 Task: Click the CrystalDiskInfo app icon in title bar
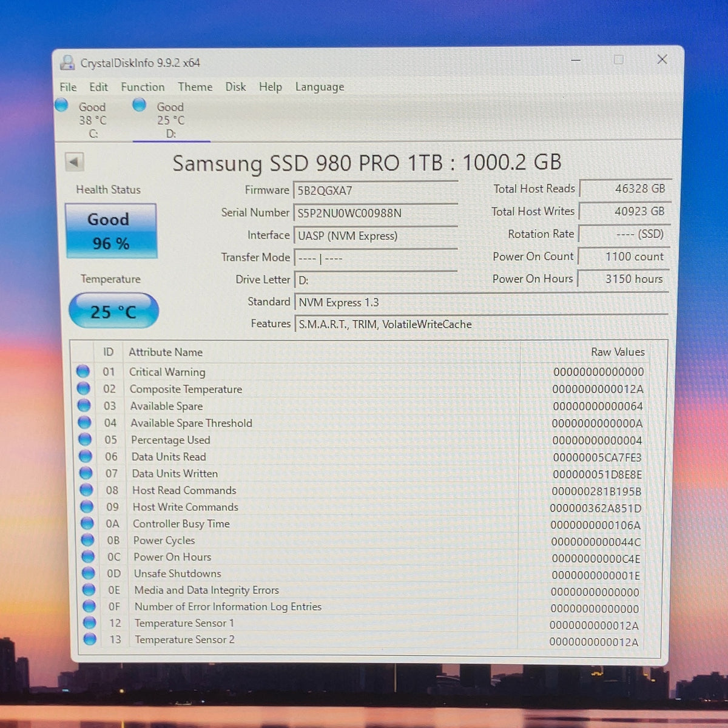67,62
